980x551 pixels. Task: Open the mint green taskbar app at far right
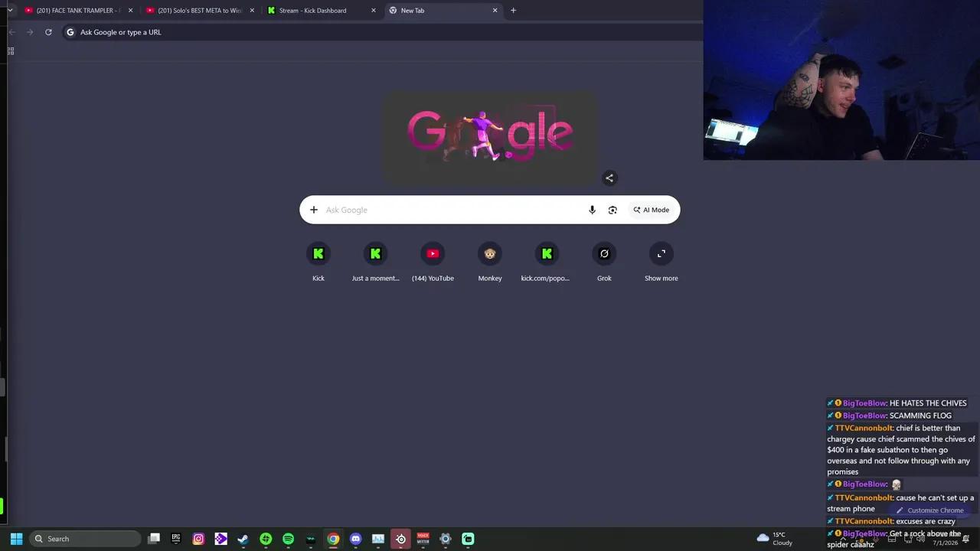[x=468, y=539]
